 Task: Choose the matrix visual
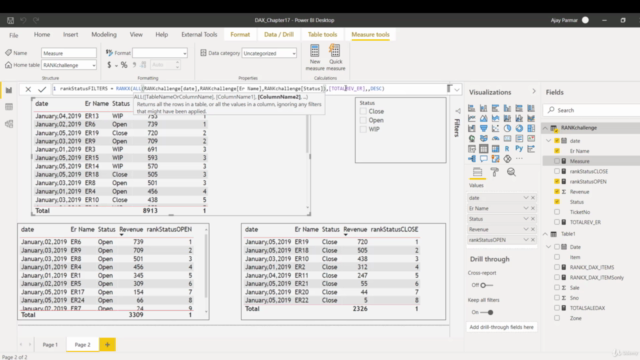(x=495, y=149)
